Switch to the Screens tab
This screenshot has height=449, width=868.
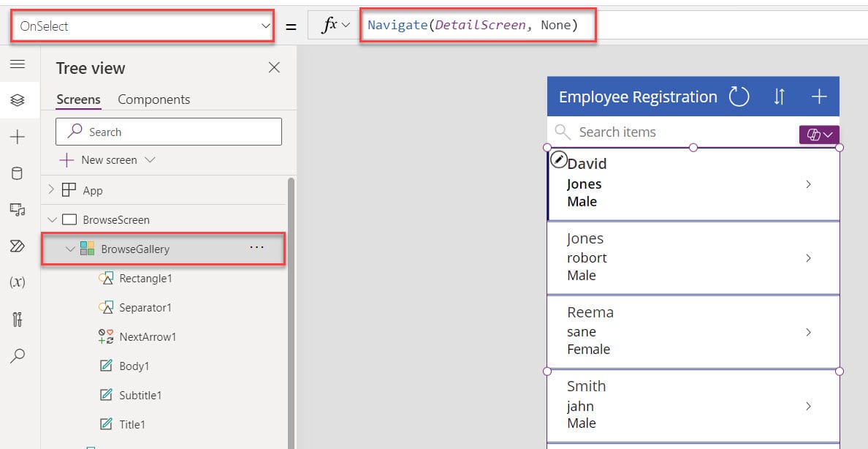pos(79,99)
